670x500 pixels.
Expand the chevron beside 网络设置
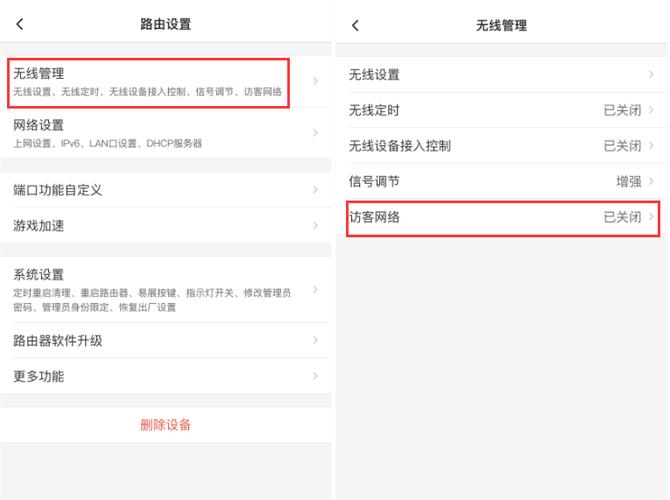pyautogui.click(x=315, y=133)
